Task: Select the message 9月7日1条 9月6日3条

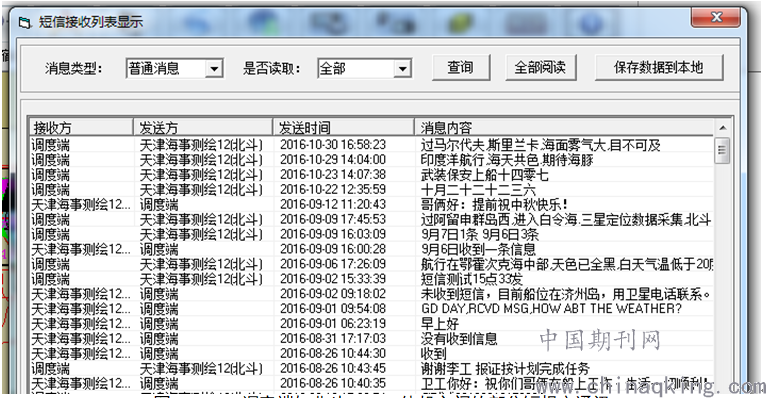Action: 480,234
